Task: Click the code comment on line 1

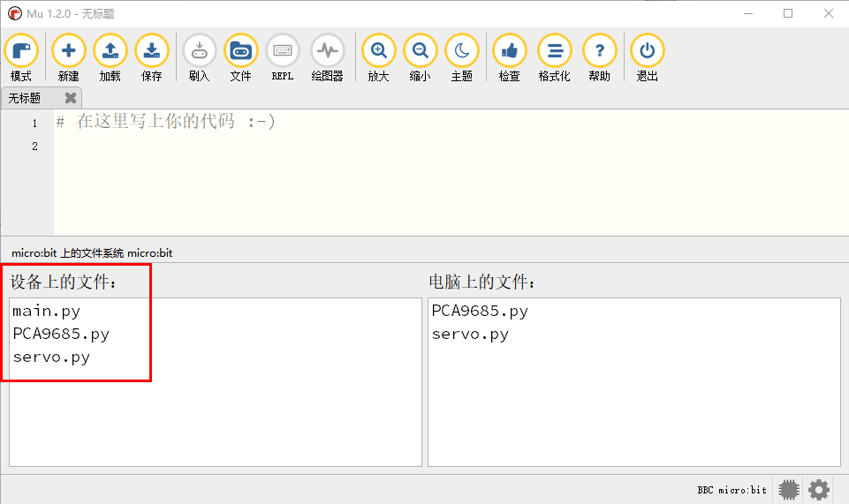Action: click(x=166, y=122)
